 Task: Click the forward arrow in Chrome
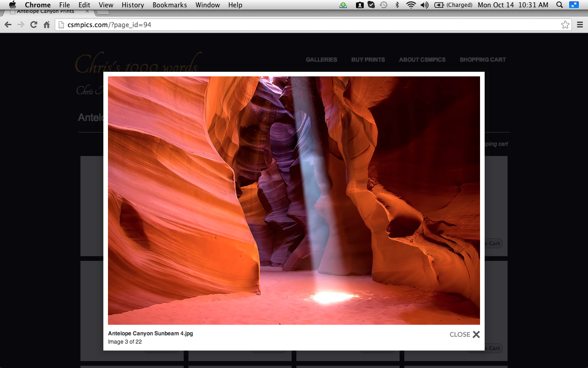point(21,25)
